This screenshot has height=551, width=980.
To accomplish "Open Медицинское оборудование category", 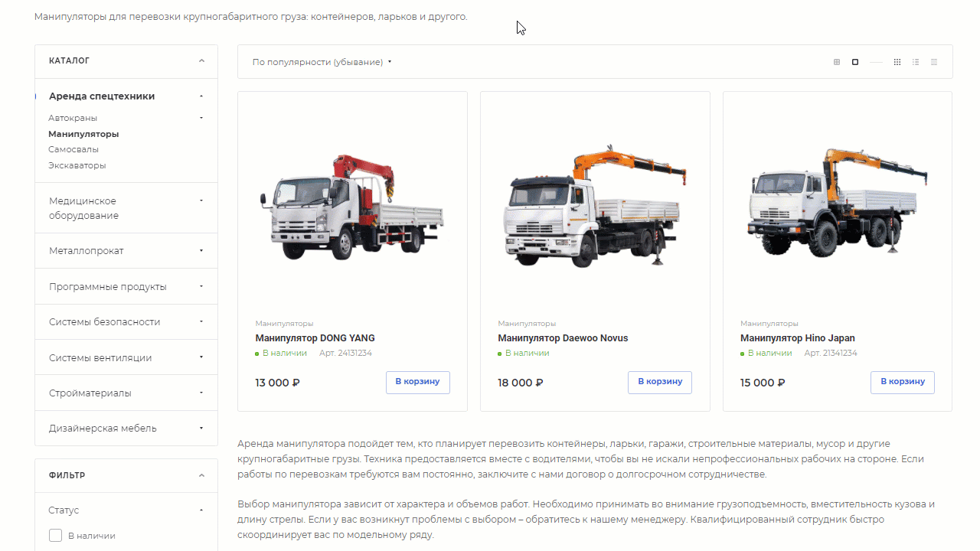I will coord(84,208).
